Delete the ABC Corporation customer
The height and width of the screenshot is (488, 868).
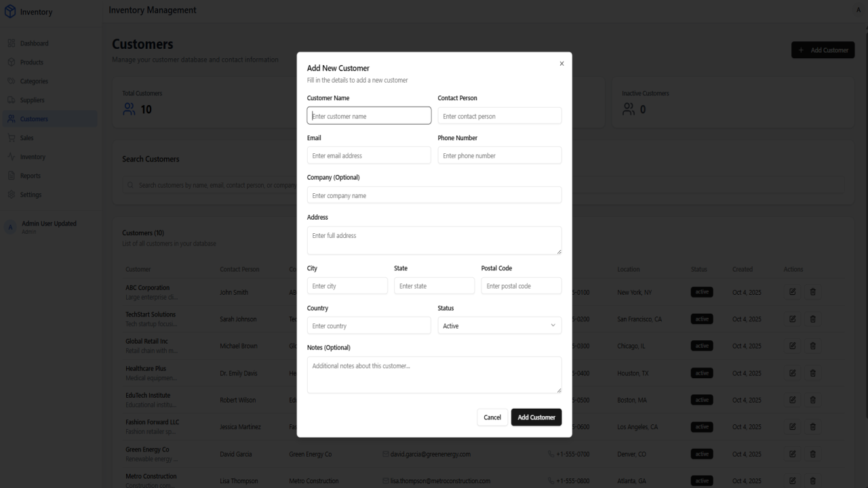tap(813, 292)
